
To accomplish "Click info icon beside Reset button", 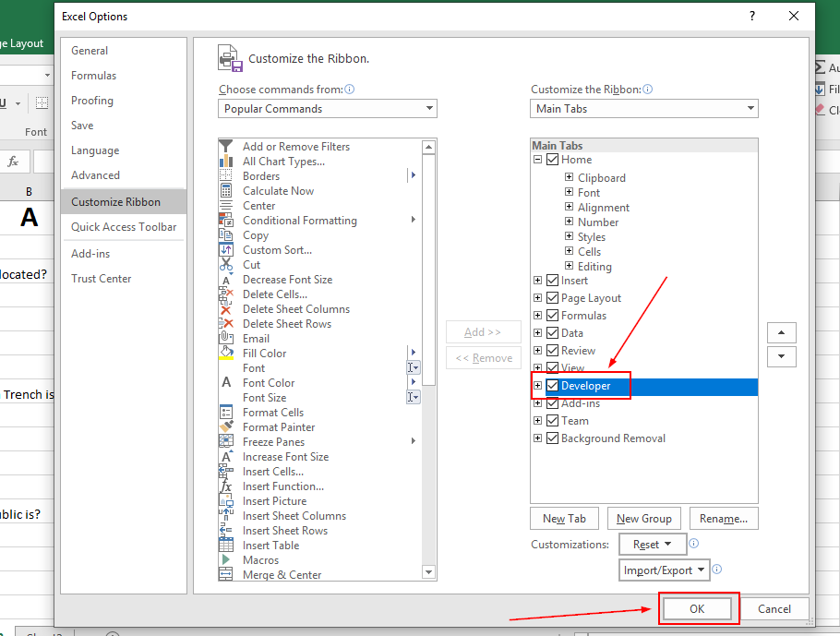I will pyautogui.click(x=694, y=544).
